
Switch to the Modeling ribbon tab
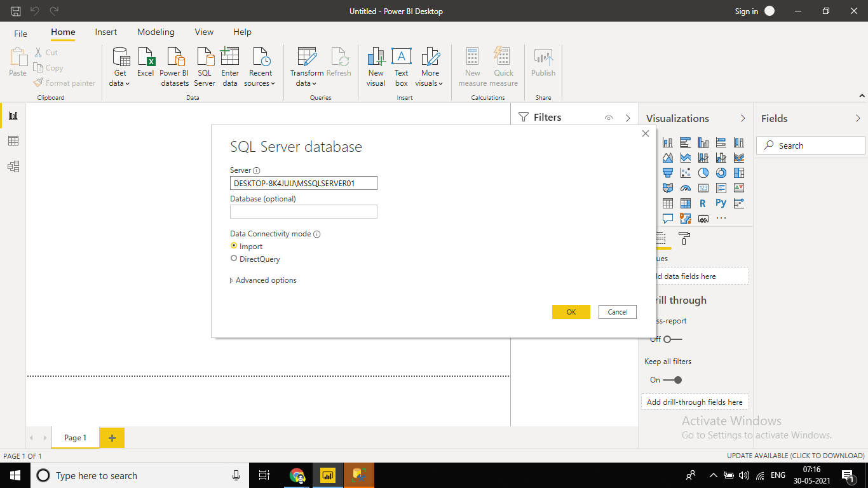pyautogui.click(x=156, y=32)
